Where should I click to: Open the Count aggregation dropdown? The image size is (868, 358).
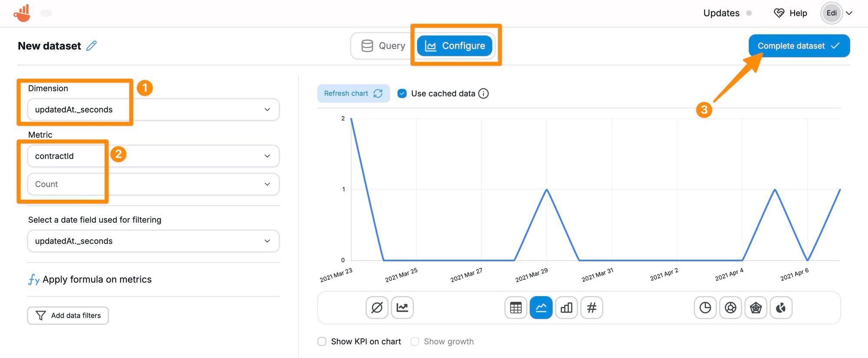[x=153, y=184]
